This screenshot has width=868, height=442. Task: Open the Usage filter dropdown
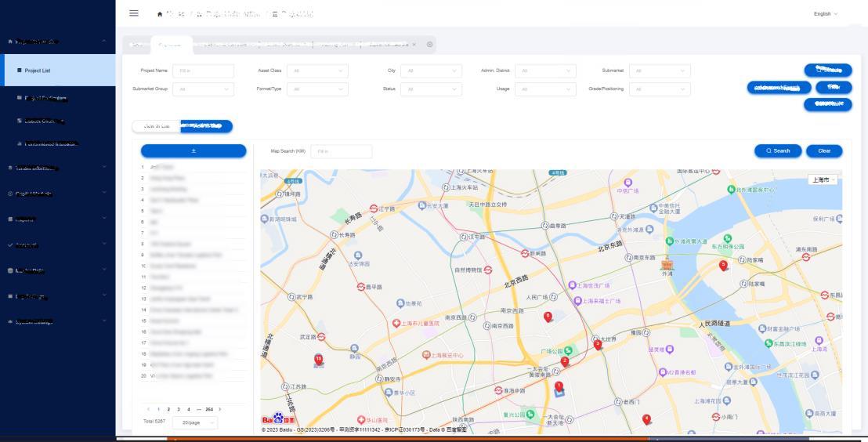[x=545, y=89]
